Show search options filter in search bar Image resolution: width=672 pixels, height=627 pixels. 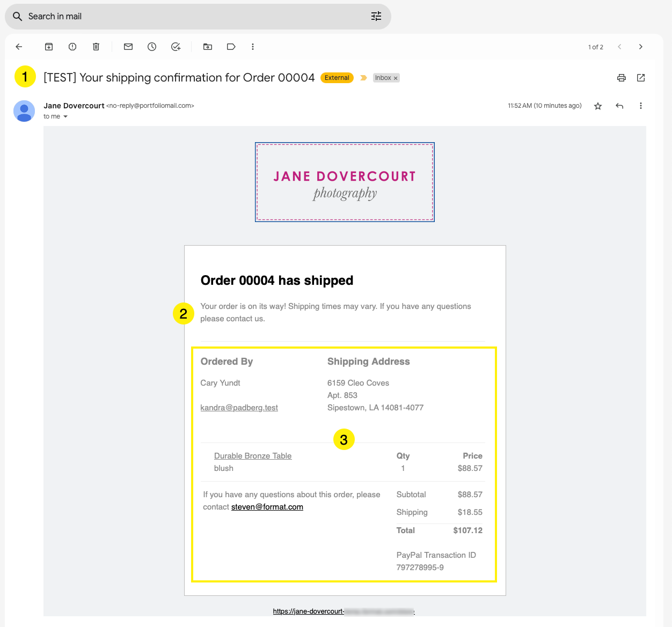376,16
